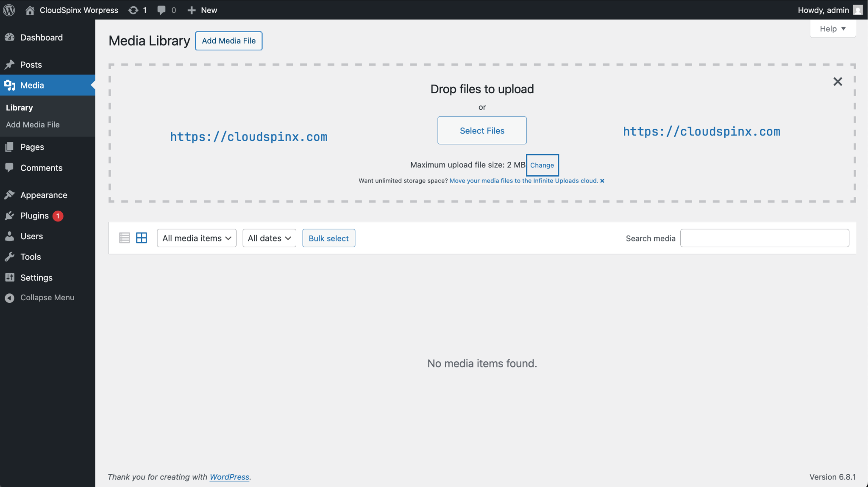
Task: Open Settings from the sidebar icon
Action: (x=10, y=277)
